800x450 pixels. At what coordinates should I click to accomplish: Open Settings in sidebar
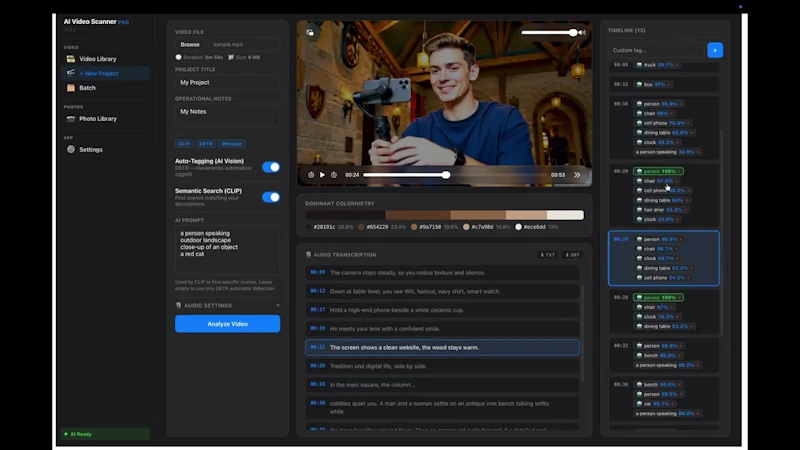(x=105, y=149)
